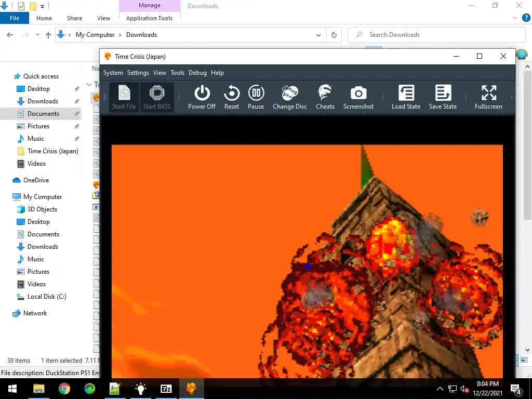Image resolution: width=532 pixels, height=399 pixels.
Task: Open the notification center icon
Action: pyautogui.click(x=516, y=389)
